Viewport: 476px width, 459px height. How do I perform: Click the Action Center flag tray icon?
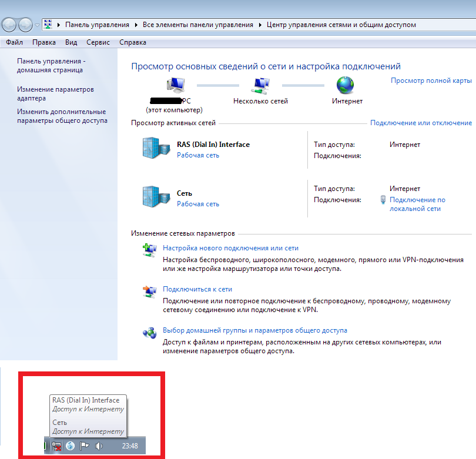tap(84, 446)
